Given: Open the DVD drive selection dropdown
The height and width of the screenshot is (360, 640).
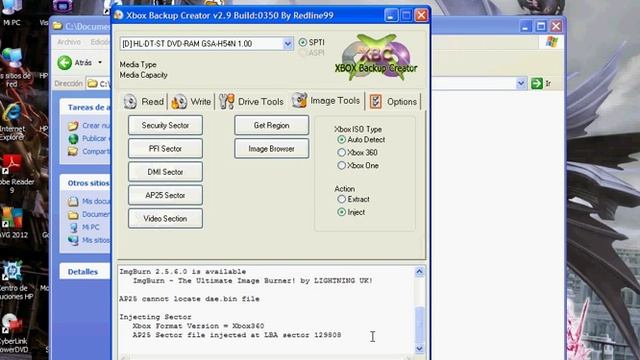Looking at the screenshot, I should click(x=287, y=44).
